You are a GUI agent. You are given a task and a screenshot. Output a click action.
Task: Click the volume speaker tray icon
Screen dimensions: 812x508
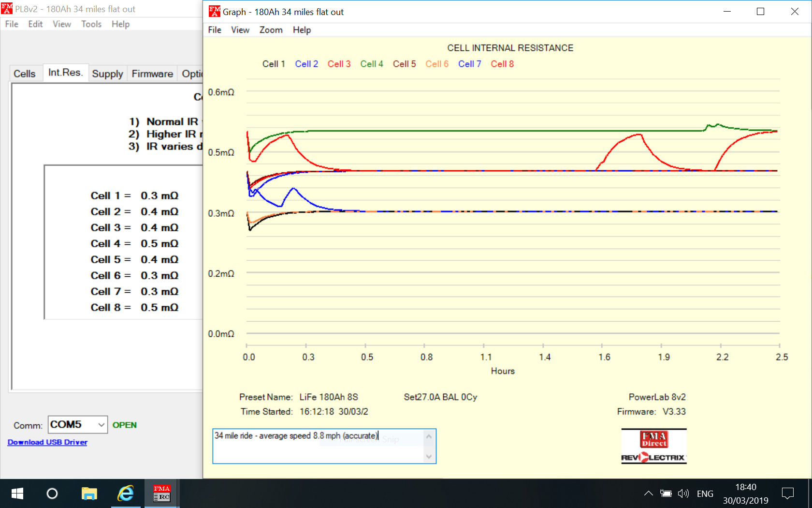tap(683, 493)
